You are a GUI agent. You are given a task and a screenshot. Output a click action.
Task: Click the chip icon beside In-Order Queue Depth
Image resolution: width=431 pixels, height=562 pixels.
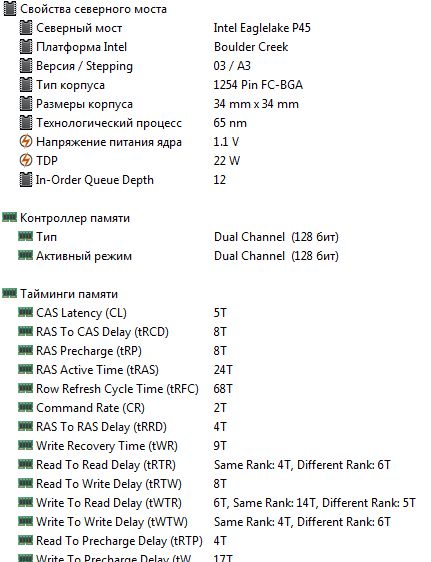[25, 180]
